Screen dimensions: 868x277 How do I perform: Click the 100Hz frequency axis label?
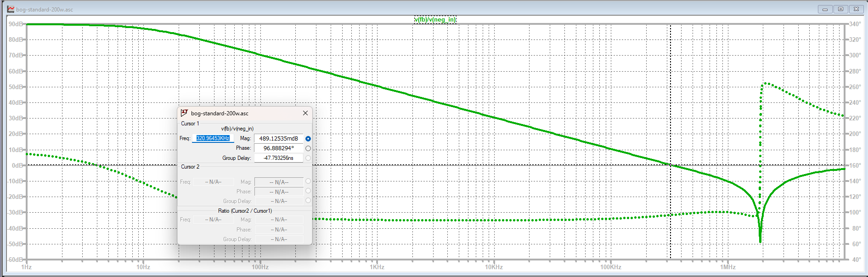pyautogui.click(x=260, y=267)
